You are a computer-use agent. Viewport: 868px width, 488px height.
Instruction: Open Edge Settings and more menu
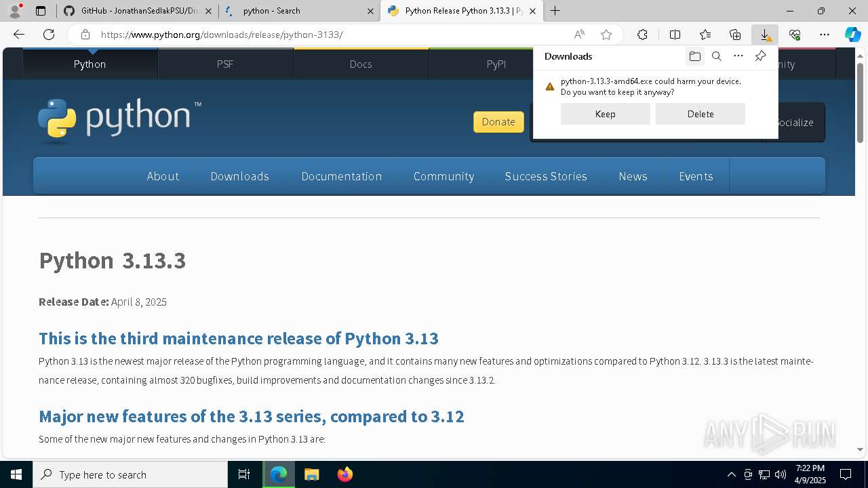(825, 35)
